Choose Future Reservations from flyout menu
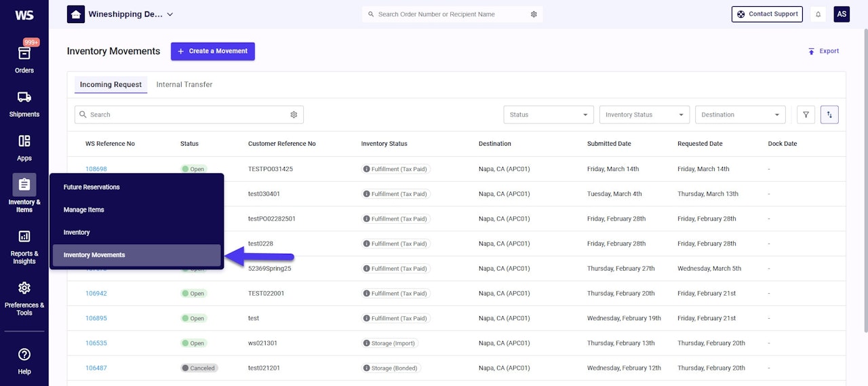This screenshot has height=386, width=868. pos(92,187)
